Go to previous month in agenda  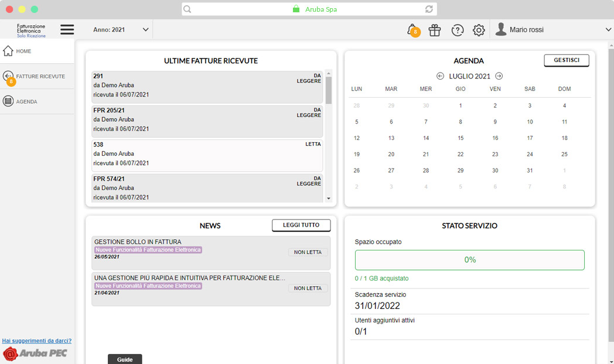pyautogui.click(x=441, y=76)
